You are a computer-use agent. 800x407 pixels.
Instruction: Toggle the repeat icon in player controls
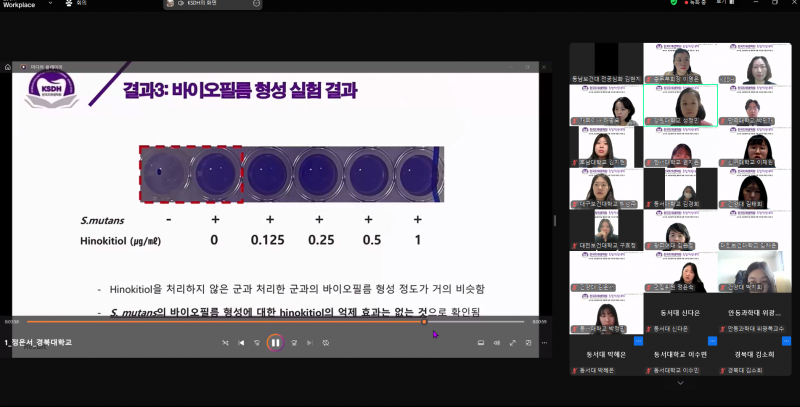coord(326,343)
